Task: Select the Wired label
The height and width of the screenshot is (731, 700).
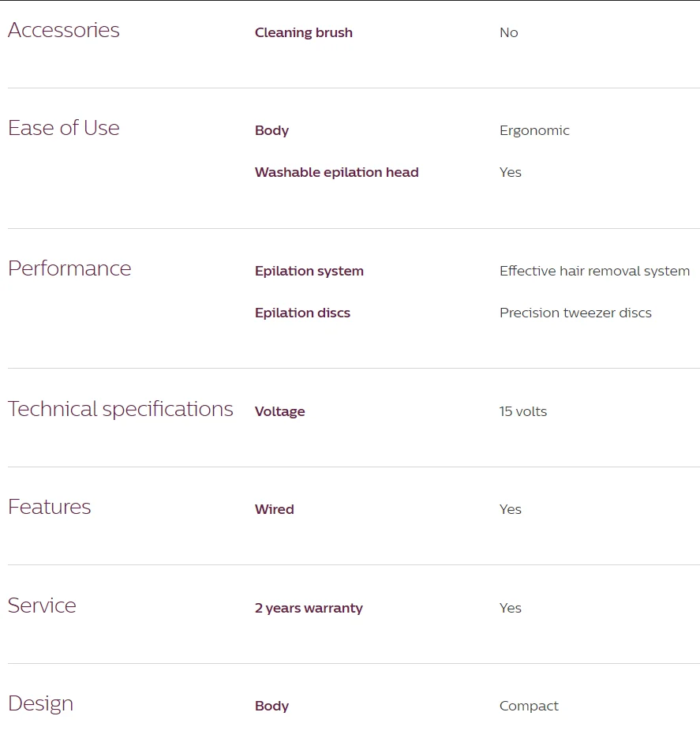Action: tap(274, 510)
